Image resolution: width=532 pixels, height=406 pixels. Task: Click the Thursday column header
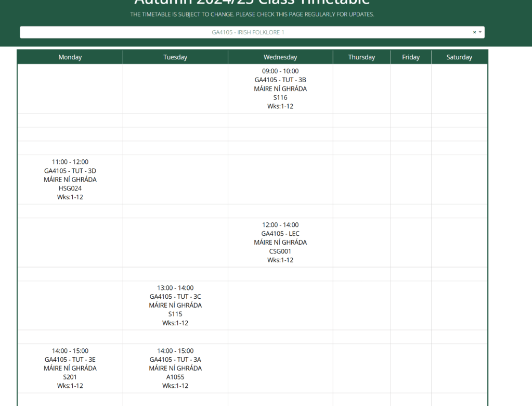coord(361,57)
